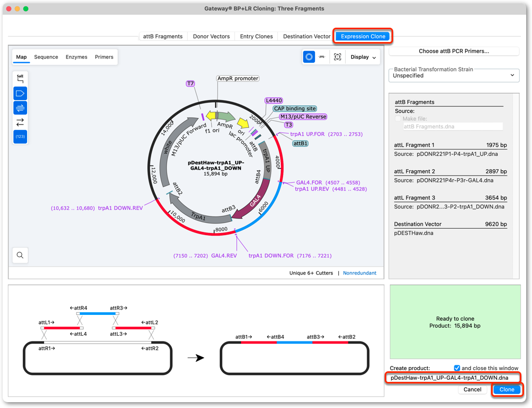Image resolution: width=532 pixels, height=408 pixels.
Task: Select M13/pUC Reverse primer label
Action: coord(303,116)
